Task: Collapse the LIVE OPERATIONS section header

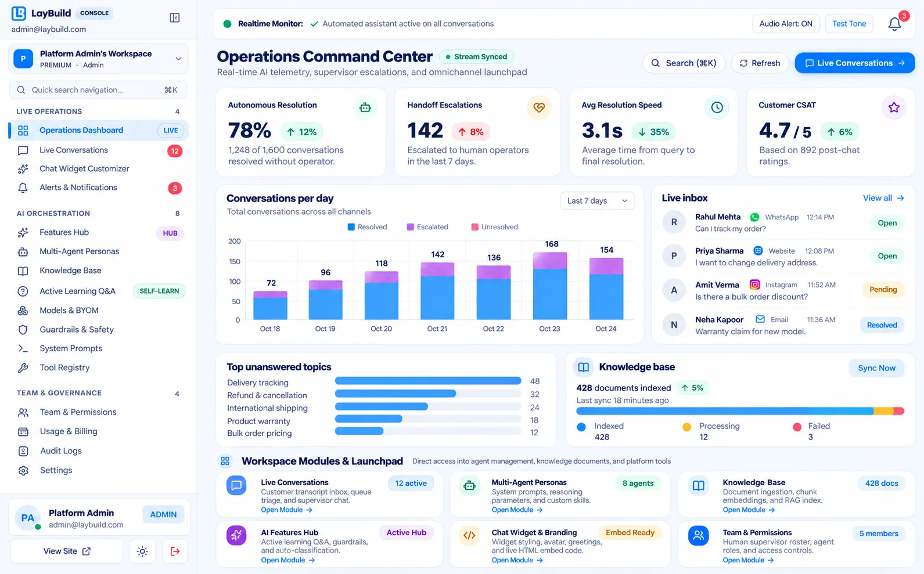Action: [98, 111]
